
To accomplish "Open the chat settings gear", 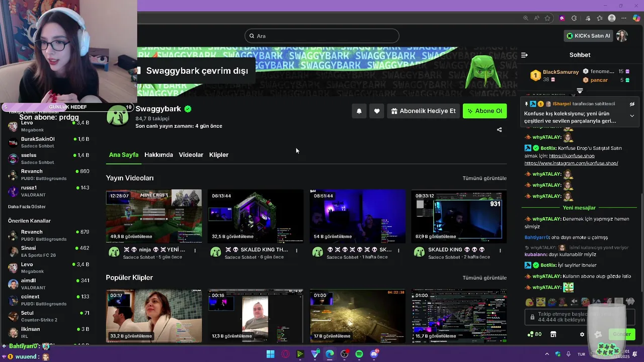I will click(x=582, y=334).
